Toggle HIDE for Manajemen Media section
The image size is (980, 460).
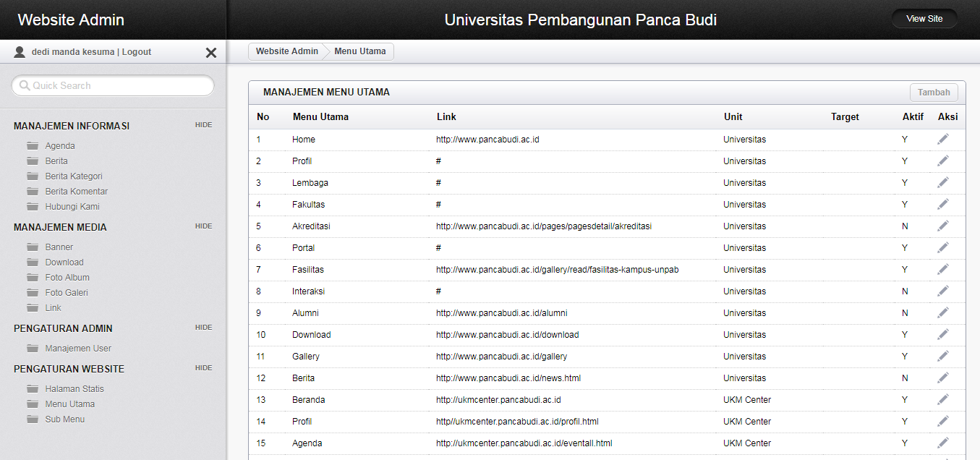click(203, 226)
